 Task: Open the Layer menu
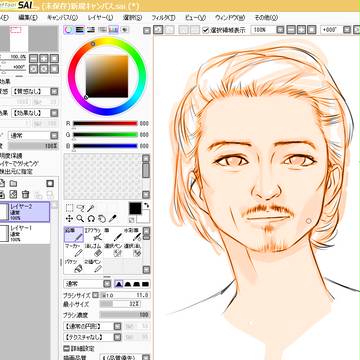100,18
